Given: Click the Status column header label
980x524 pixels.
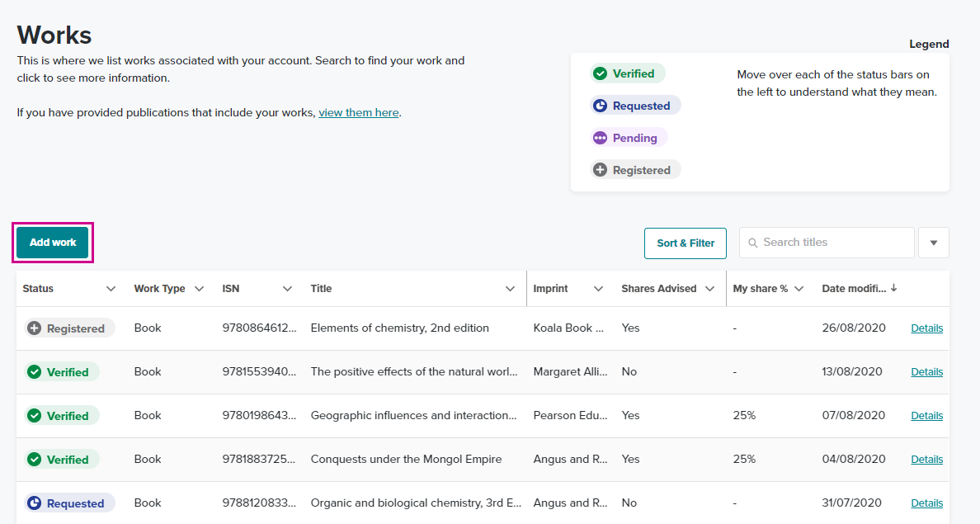Looking at the screenshot, I should point(38,289).
